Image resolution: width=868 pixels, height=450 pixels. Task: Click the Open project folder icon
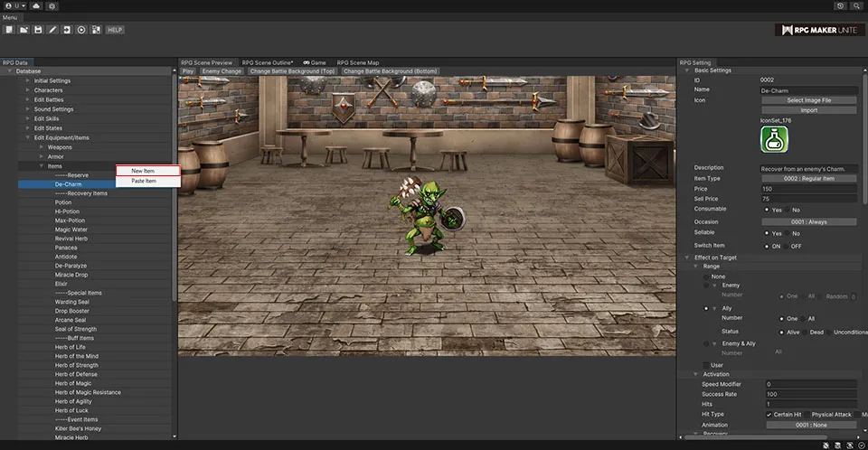tap(24, 30)
